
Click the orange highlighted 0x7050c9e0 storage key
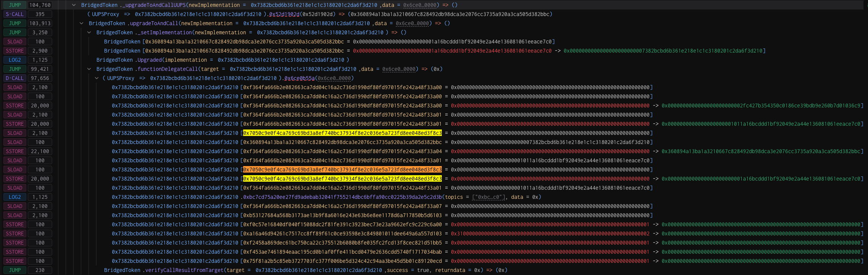click(342, 169)
